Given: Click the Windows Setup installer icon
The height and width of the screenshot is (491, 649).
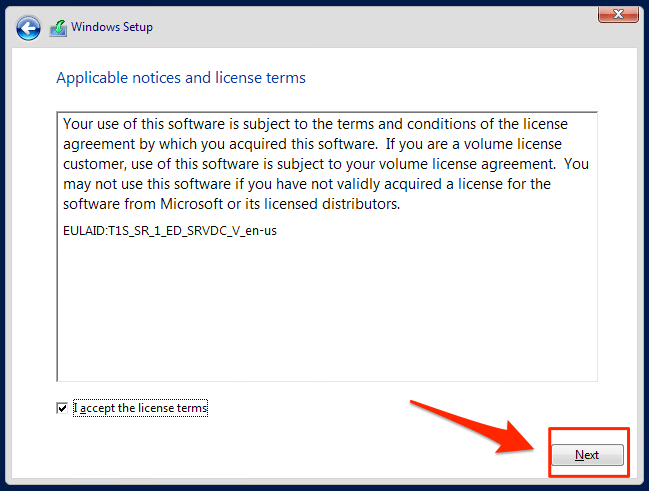Looking at the screenshot, I should click(59, 28).
